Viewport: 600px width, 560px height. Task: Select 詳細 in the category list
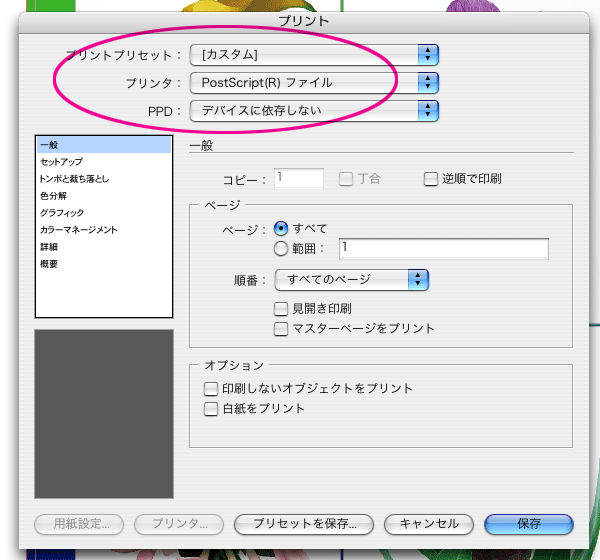(x=104, y=247)
